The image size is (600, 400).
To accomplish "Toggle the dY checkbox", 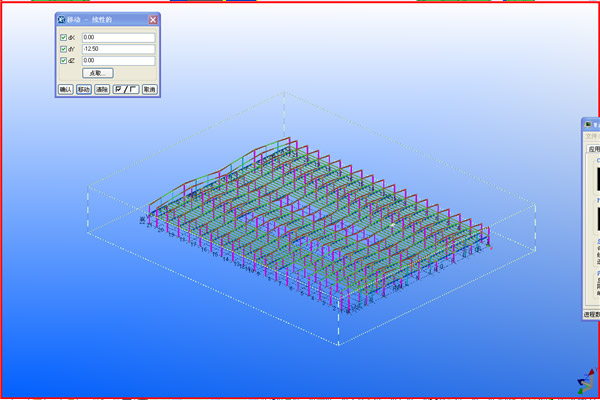I will (63, 49).
